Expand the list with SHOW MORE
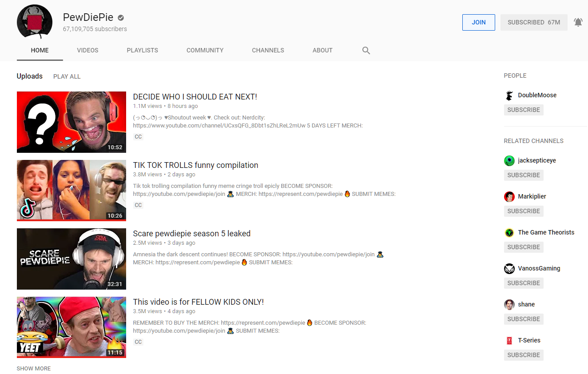 click(34, 368)
